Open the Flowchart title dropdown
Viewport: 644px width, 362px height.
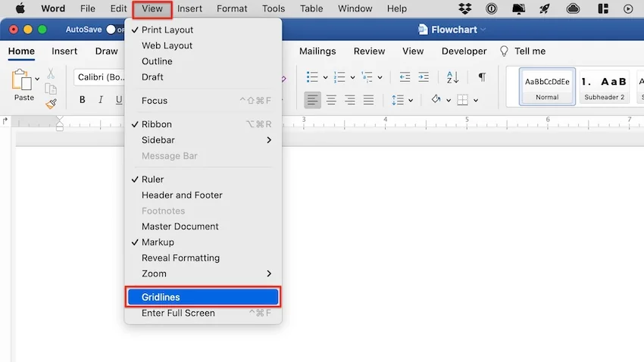coord(483,30)
